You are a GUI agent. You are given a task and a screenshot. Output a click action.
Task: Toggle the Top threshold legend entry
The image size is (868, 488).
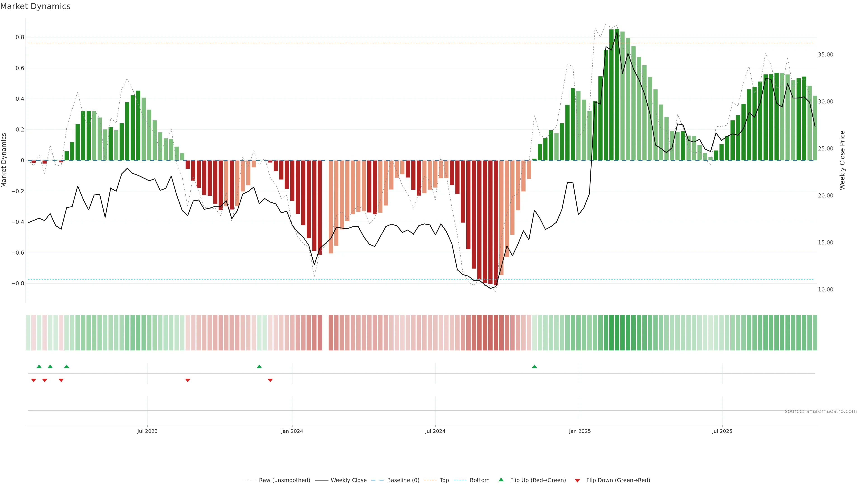click(x=444, y=480)
